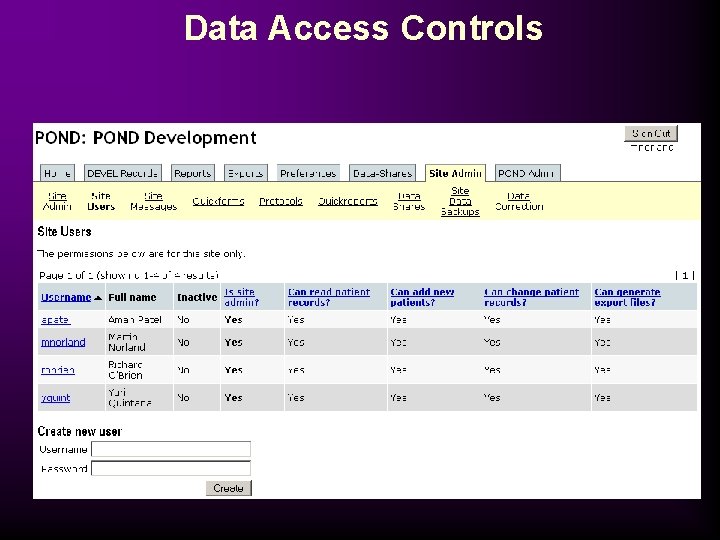Sort by Can generate export files? column
The height and width of the screenshot is (540, 720).
627,297
